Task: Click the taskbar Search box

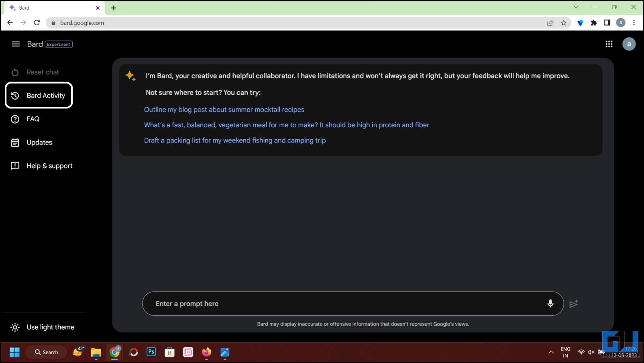Action: pos(46,352)
